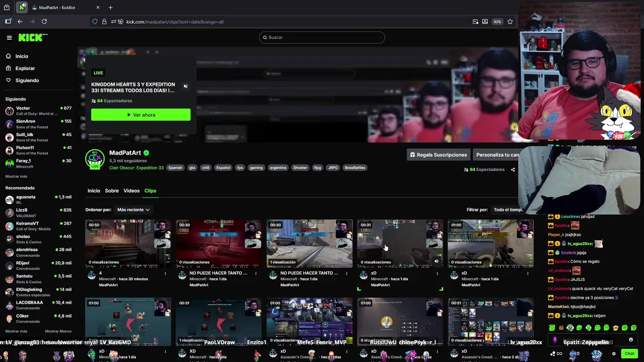Open Firefox tab overview icon

(x=7, y=8)
